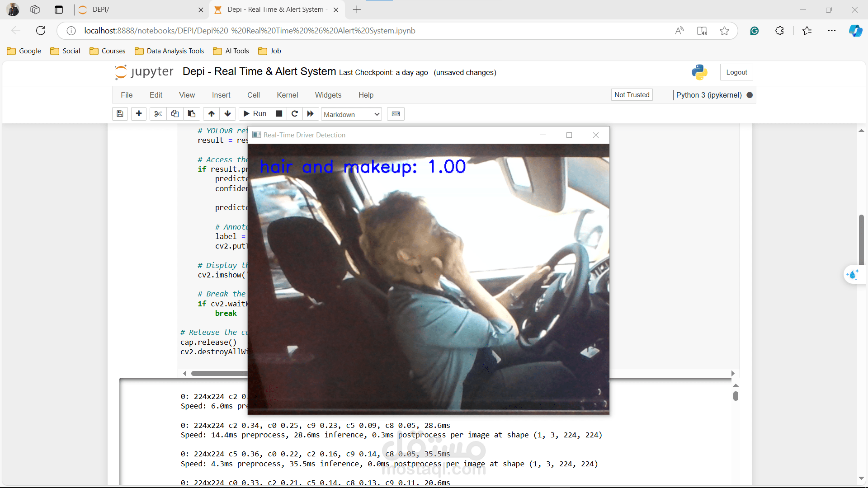Open the Edit menu in Jupyter

[x=156, y=95]
